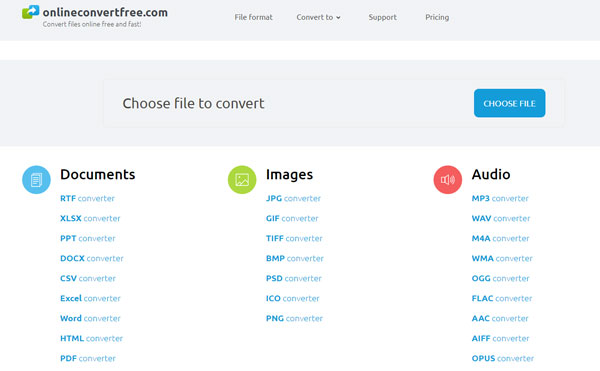This screenshot has width=600, height=371.
Task: Go to the Pricing page
Action: click(437, 17)
